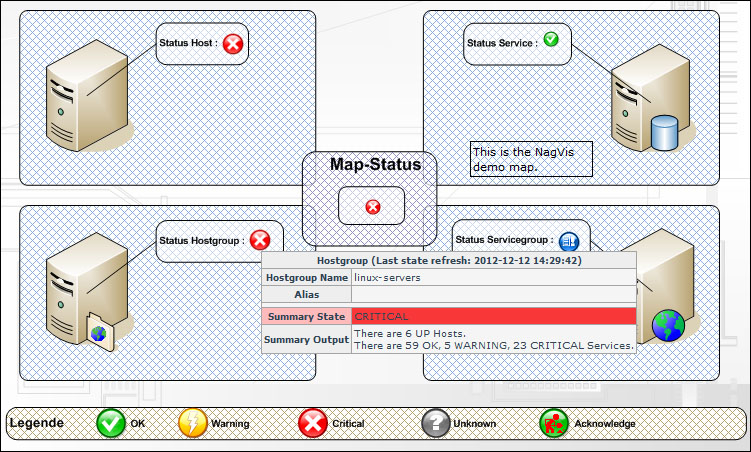Click the globe on the servicegroup server
The height and width of the screenshot is (452, 751).
pos(668,326)
